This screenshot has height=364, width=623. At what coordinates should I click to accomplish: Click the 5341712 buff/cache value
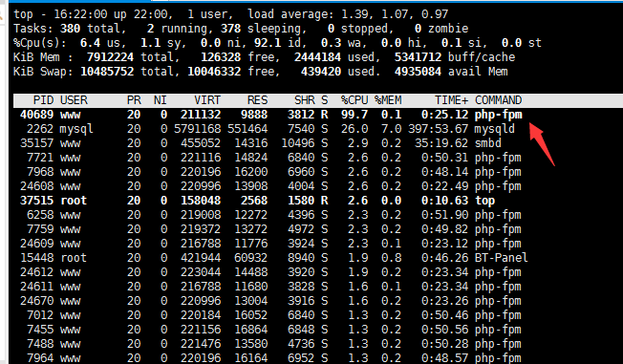(418, 57)
